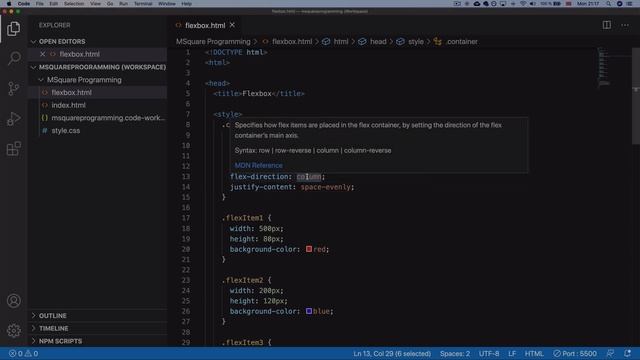The image size is (640, 360).
Task: Change file encoding via UTF-8
Action: (489, 353)
